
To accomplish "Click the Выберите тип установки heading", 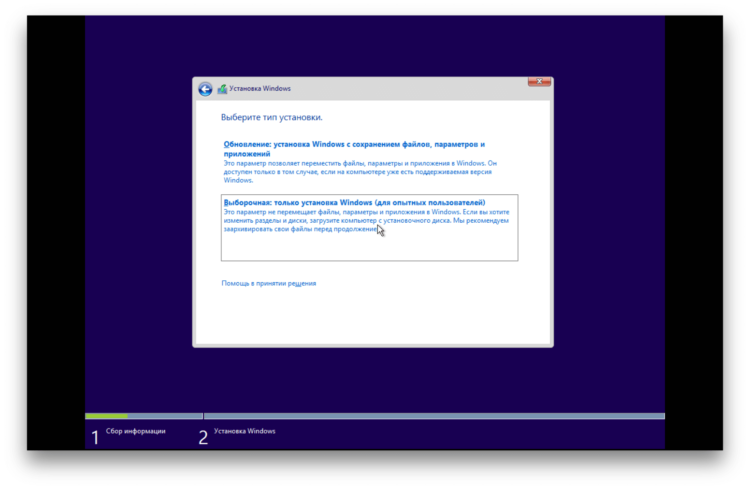I will pyautogui.click(x=272, y=117).
